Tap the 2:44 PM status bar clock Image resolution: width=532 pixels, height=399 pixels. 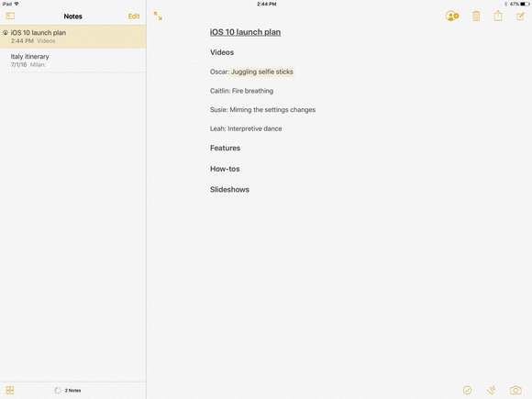pyautogui.click(x=266, y=4)
